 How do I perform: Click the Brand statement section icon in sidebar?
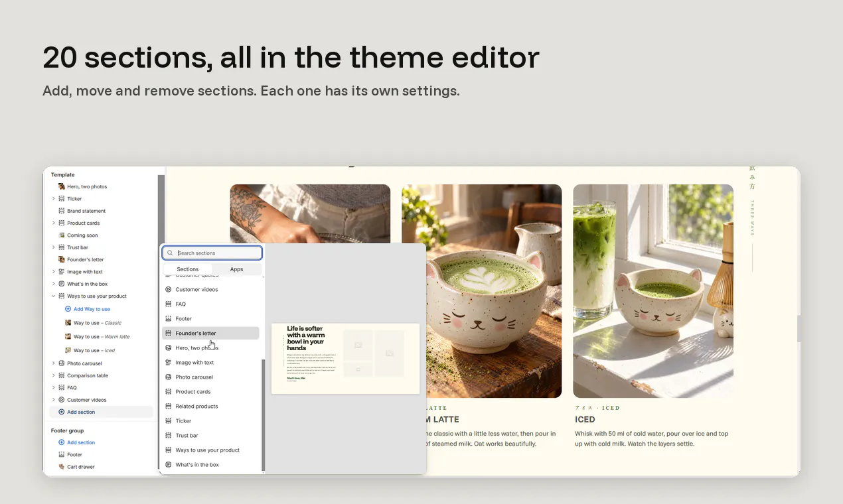click(62, 211)
